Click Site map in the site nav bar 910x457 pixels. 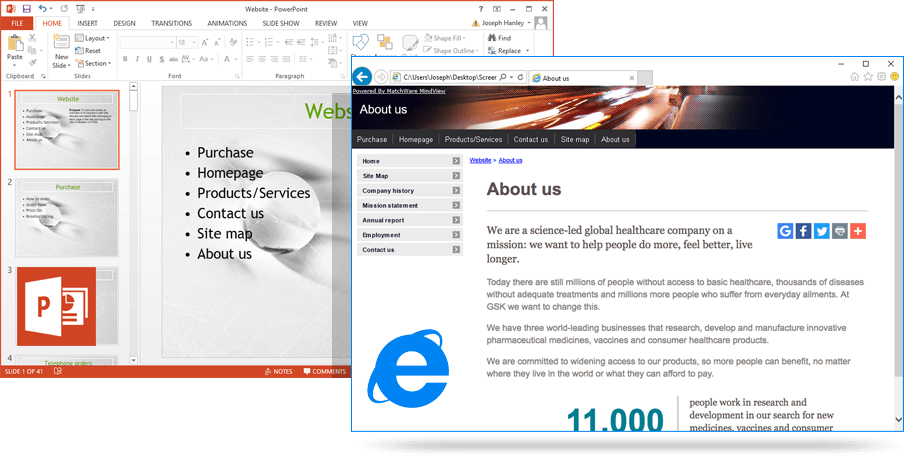(575, 139)
